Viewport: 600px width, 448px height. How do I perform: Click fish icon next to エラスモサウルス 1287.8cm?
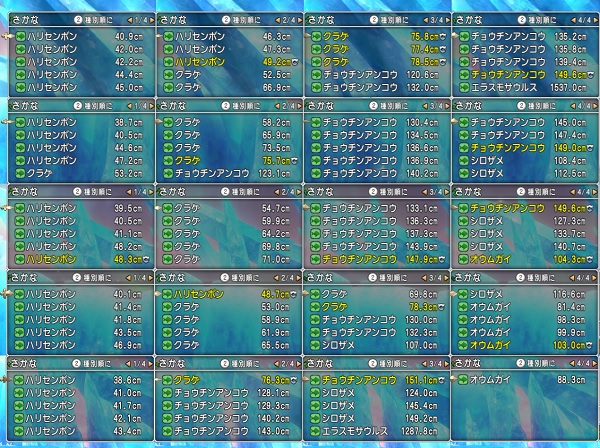click(x=315, y=431)
